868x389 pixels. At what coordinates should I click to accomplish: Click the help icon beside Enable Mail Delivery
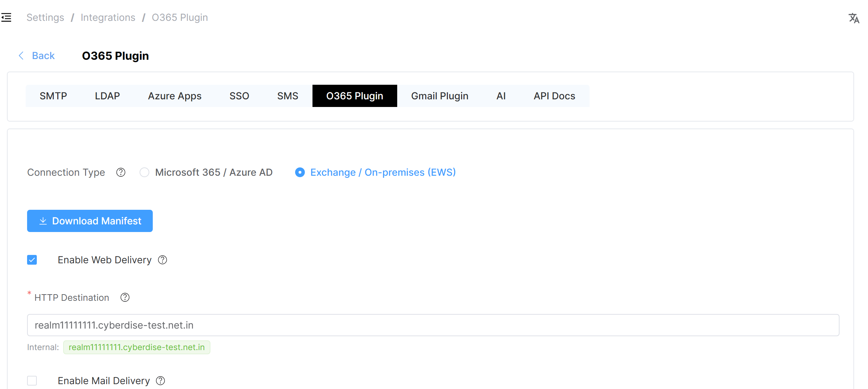(160, 381)
